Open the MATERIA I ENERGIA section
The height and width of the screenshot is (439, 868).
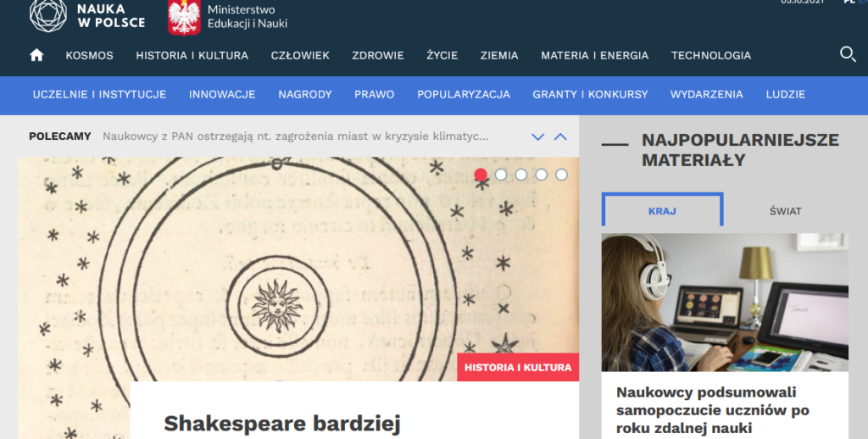coord(594,55)
